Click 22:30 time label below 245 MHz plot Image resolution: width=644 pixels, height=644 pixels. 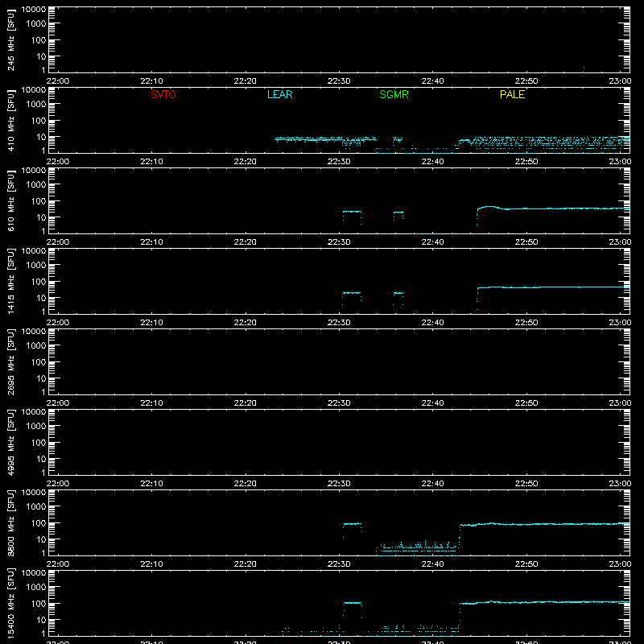339,81
